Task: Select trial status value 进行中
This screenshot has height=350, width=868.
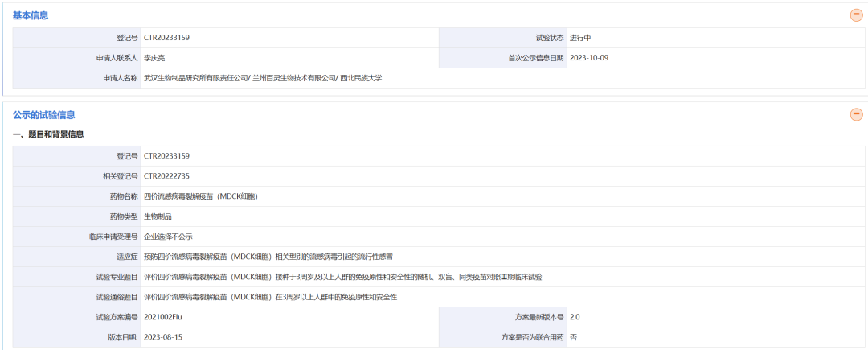Action: tap(581, 38)
